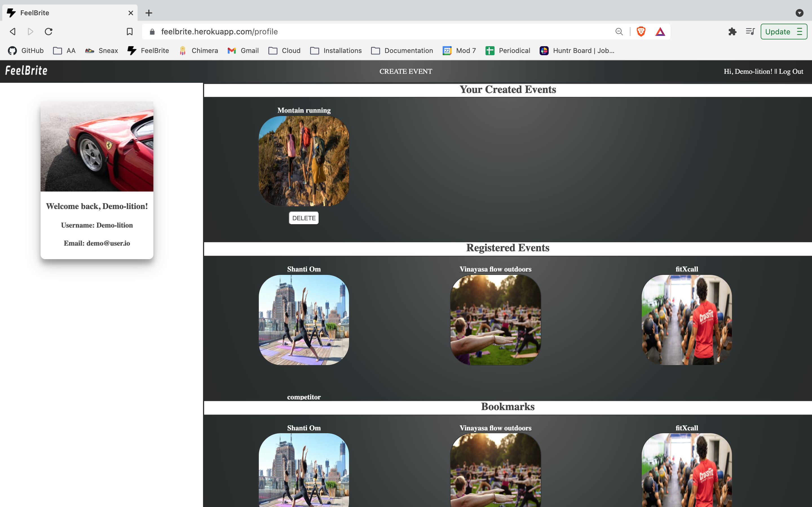
Task: Delete the Montain running event
Action: [304, 218]
